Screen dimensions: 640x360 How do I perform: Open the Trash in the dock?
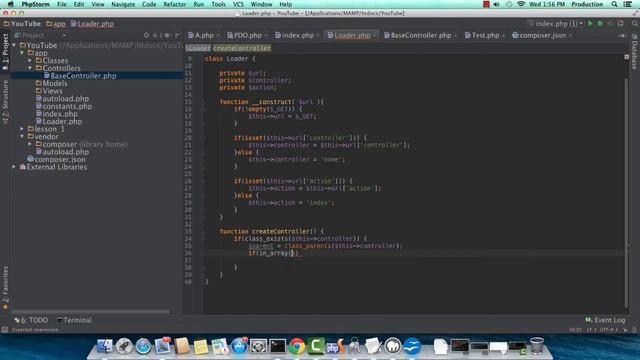click(x=537, y=346)
